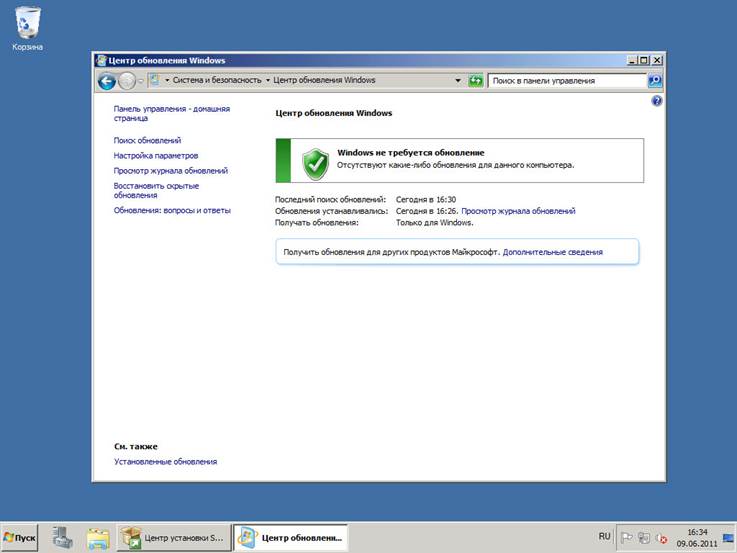This screenshot has width=737, height=553.
Task: Open the Корзина desktop icon
Action: tap(28, 28)
